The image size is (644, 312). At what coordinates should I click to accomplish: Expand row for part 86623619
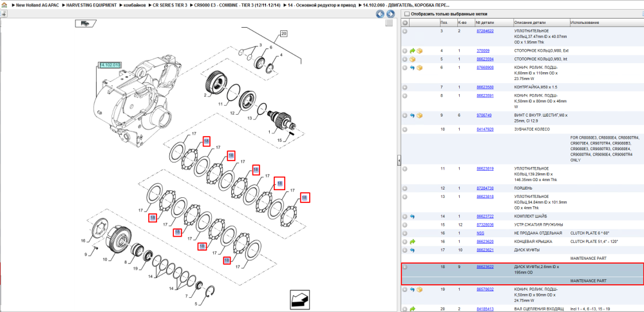point(405,169)
